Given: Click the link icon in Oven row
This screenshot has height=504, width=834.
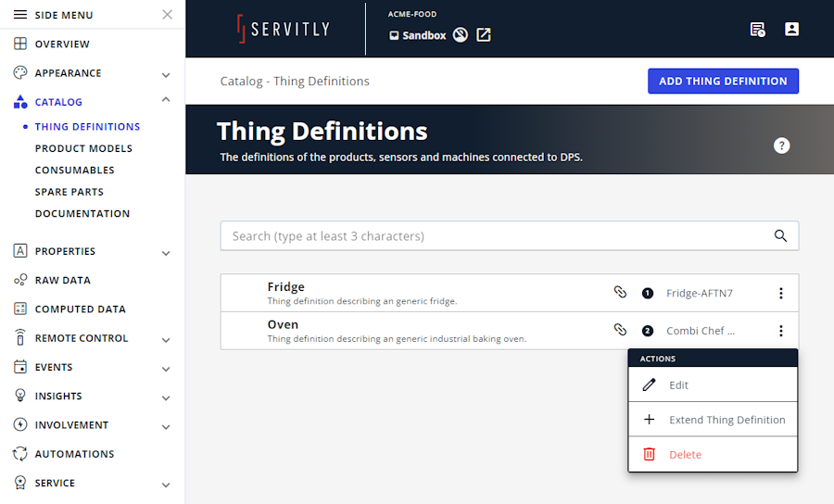Looking at the screenshot, I should tap(620, 330).
